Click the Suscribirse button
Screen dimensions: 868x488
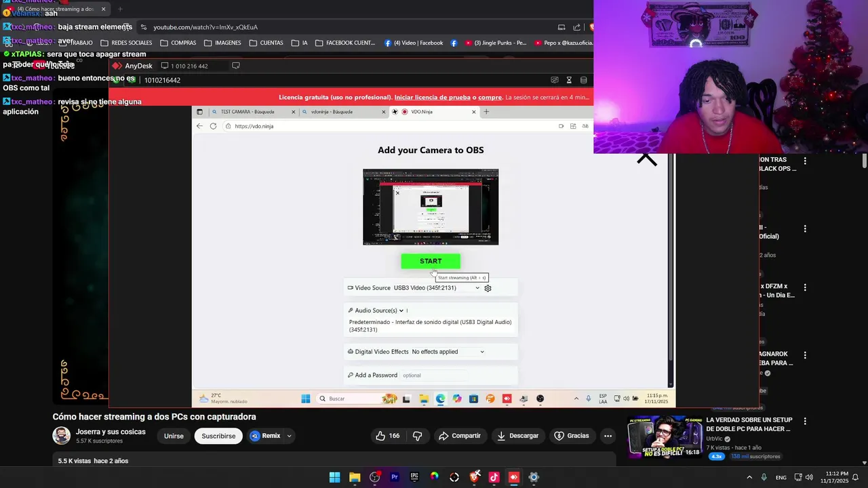point(218,436)
